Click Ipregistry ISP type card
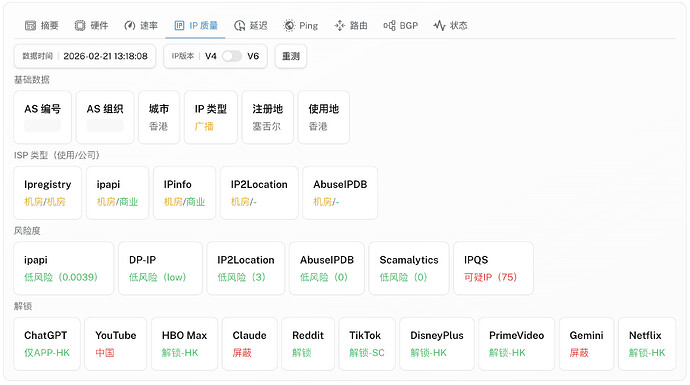The image size is (690, 385). click(48, 193)
